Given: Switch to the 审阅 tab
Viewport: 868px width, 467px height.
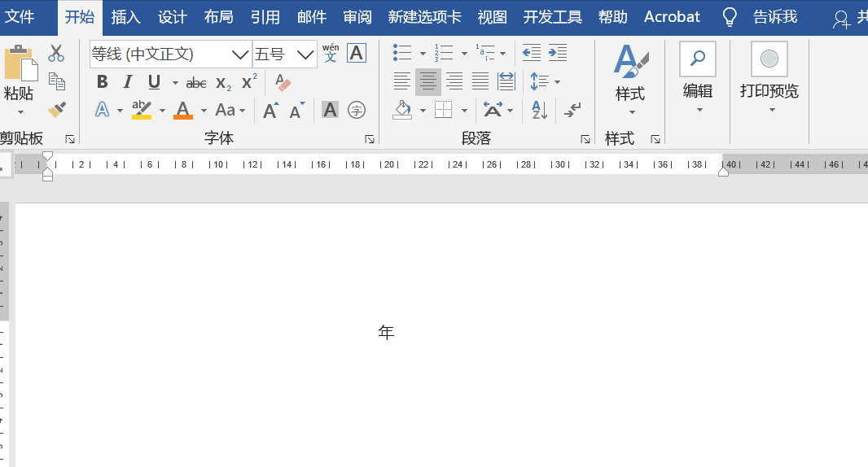Looking at the screenshot, I should [x=357, y=17].
